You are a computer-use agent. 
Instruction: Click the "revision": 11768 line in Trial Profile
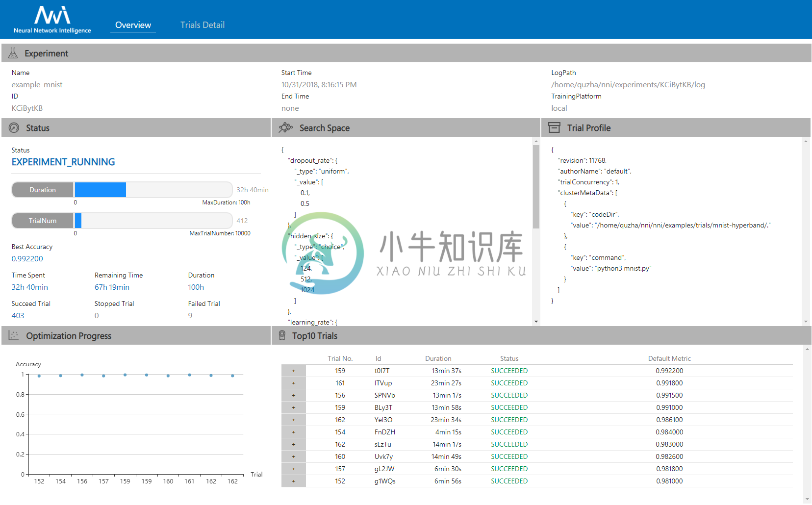(582, 160)
